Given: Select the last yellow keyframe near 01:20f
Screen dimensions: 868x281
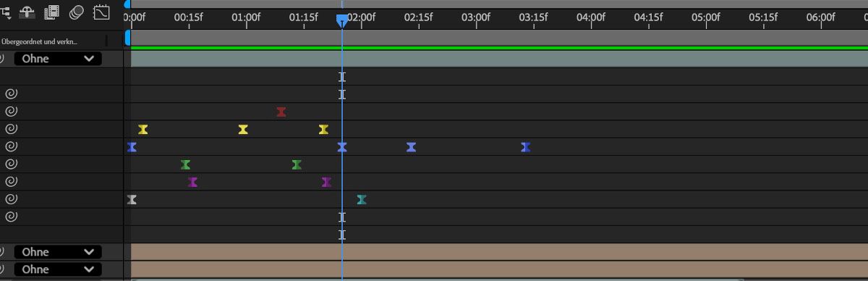Looking at the screenshot, I should 323,129.
